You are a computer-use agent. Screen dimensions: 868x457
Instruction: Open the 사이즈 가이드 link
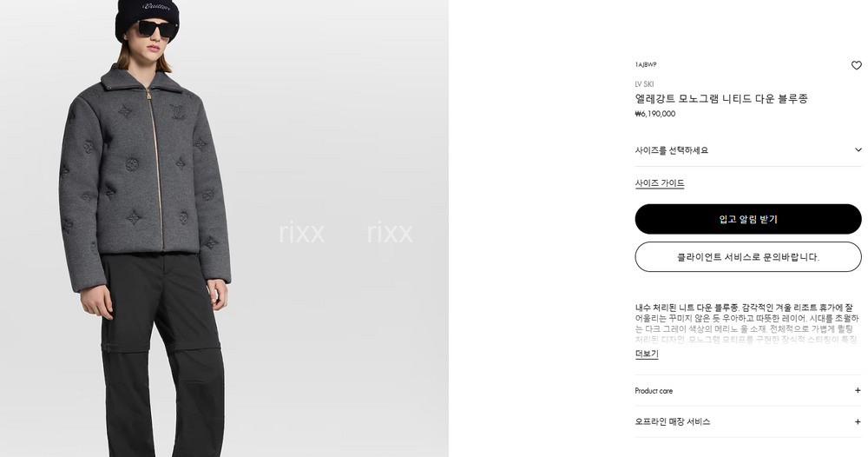click(660, 183)
